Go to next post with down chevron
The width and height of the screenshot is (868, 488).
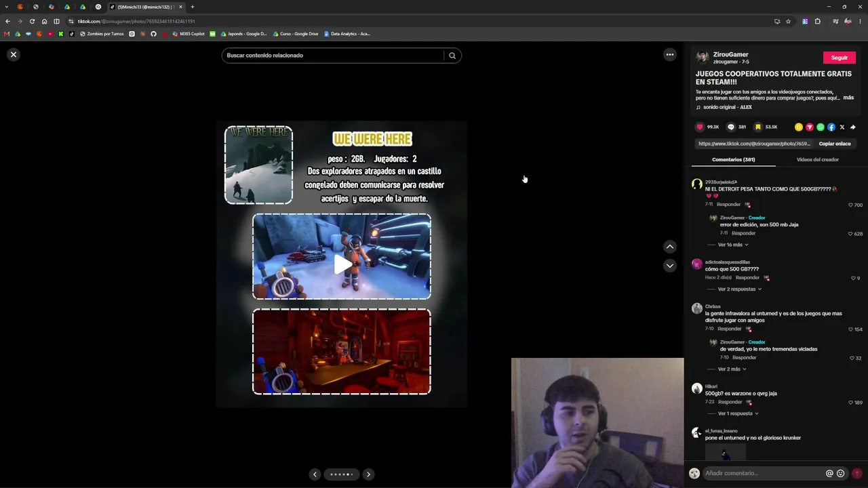[670, 266]
